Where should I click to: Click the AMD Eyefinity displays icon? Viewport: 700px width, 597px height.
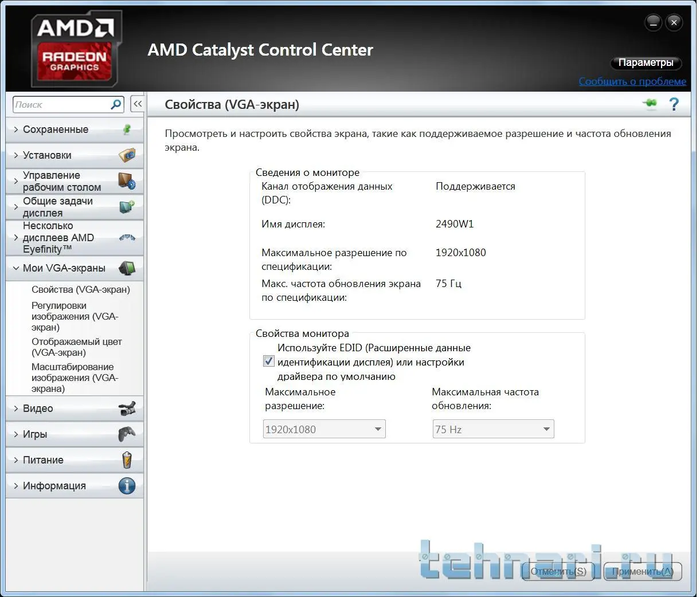click(127, 238)
